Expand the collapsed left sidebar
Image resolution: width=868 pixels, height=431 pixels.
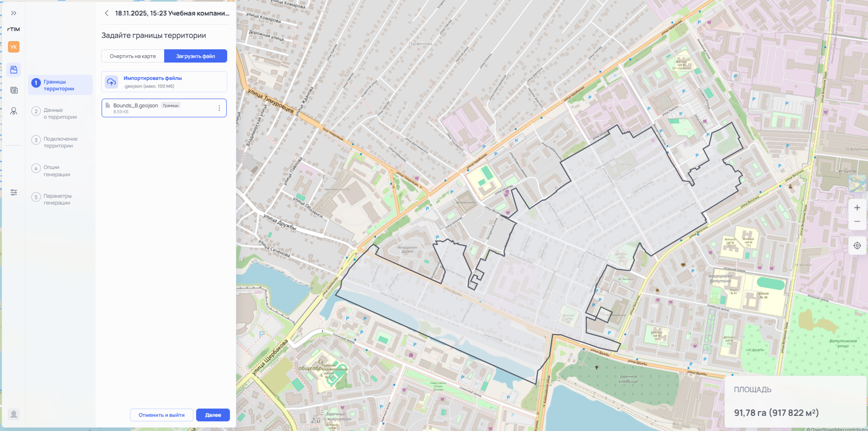tap(14, 13)
